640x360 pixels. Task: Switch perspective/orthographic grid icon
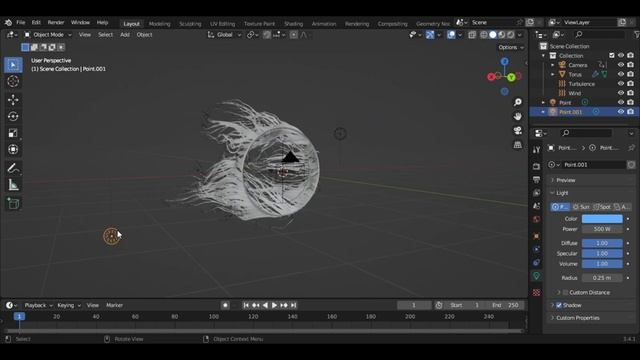[x=518, y=144]
